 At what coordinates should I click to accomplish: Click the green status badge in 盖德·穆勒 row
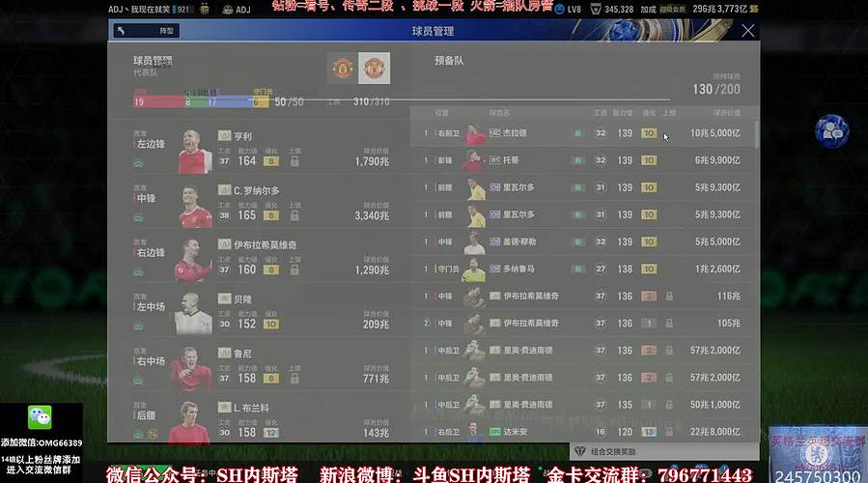click(x=577, y=242)
